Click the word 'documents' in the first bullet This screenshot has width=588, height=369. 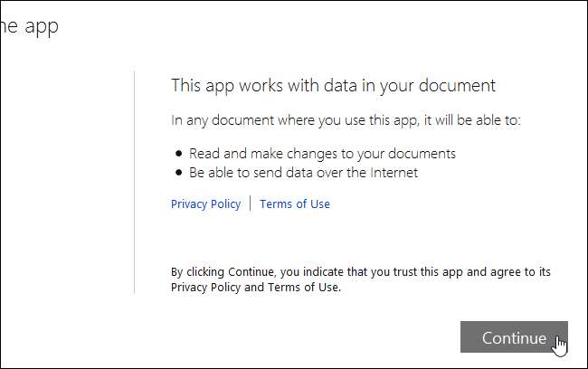pyautogui.click(x=427, y=154)
